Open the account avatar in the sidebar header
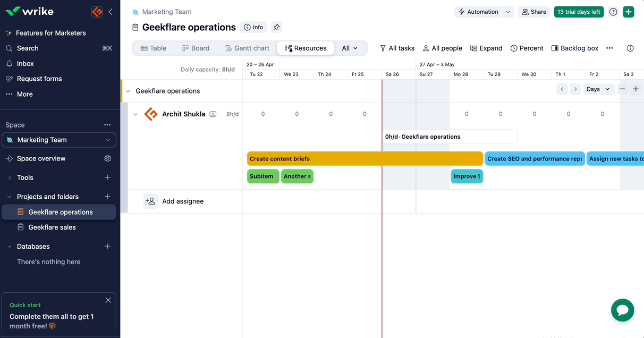644x338 pixels. [97, 12]
